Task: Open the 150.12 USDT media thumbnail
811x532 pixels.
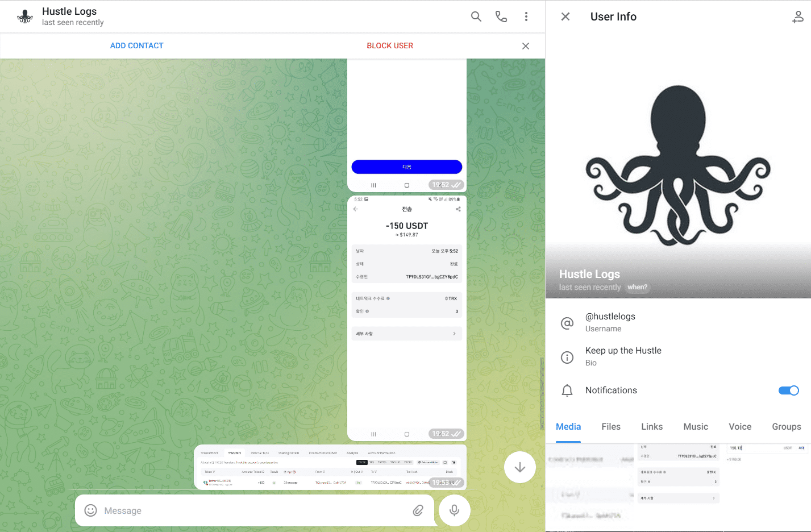Action: coord(767,488)
